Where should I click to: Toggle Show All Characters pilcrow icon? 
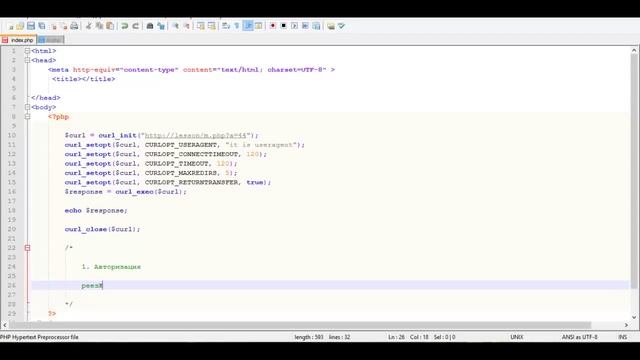(237, 26)
